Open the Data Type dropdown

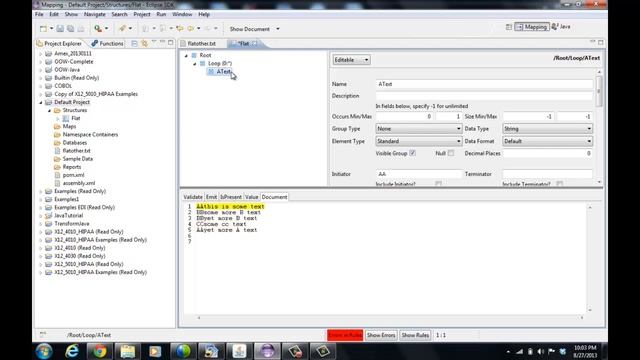coord(547,129)
